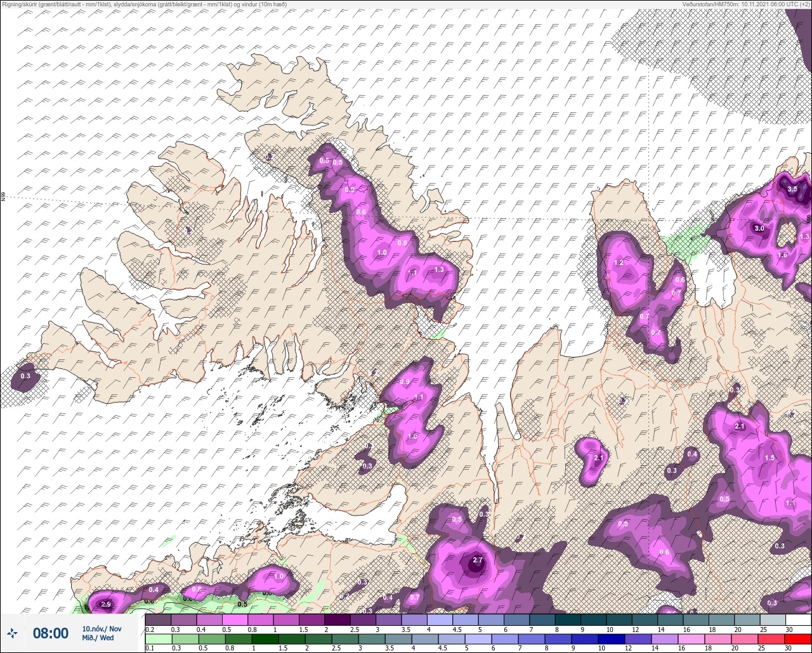Pick the pale green 0.1 swatch in lower legend
This screenshot has height=653, width=812.
[x=158, y=638]
